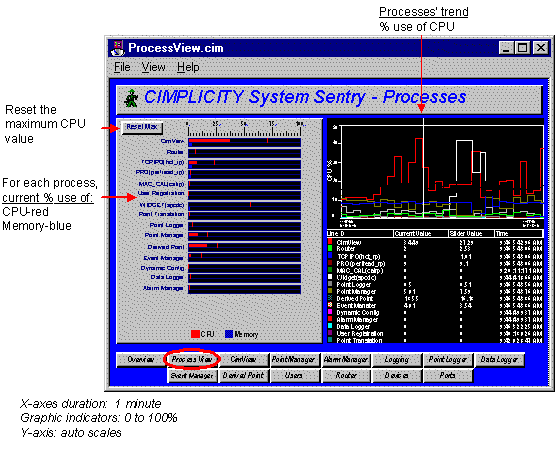The height and width of the screenshot is (455, 557).
Task: Click the Router green line color swatch
Action: pos(330,248)
